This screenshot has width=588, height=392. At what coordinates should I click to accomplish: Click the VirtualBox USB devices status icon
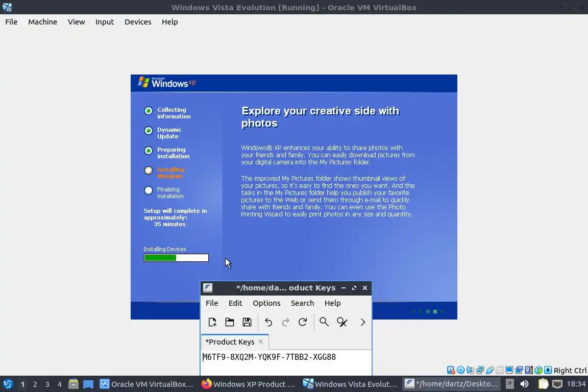490,370
